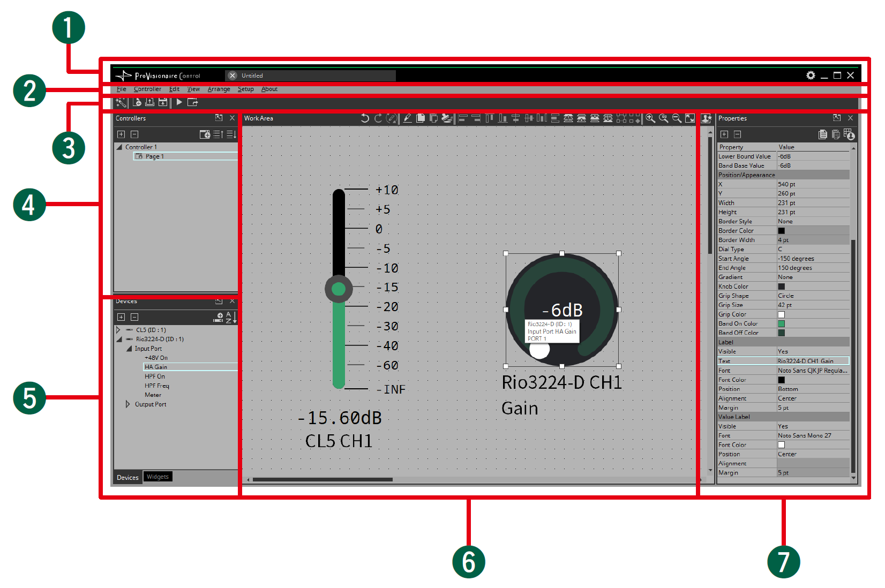Collapse the Rio3224-D (ID : 1) device node
The width and height of the screenshot is (885, 588).
(119, 339)
